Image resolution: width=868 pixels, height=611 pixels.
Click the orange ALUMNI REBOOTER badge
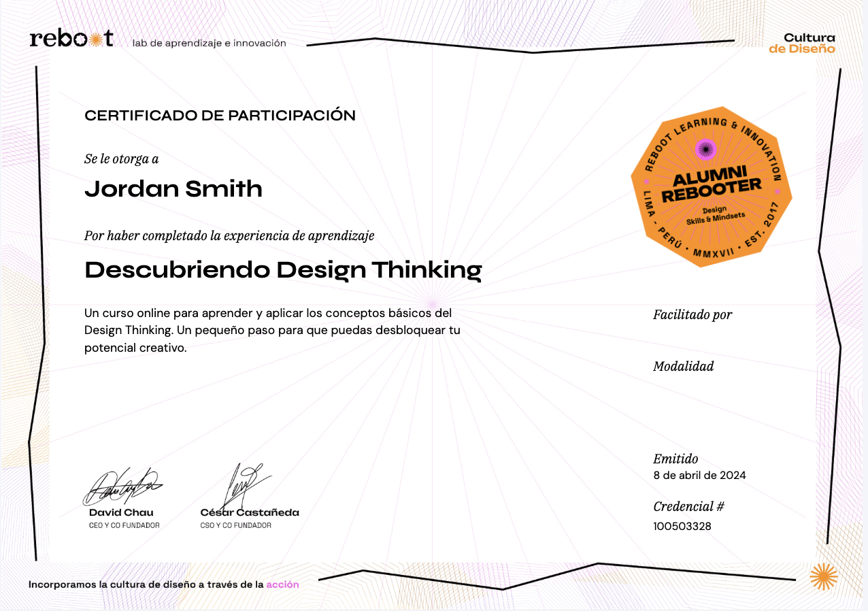pos(712,186)
